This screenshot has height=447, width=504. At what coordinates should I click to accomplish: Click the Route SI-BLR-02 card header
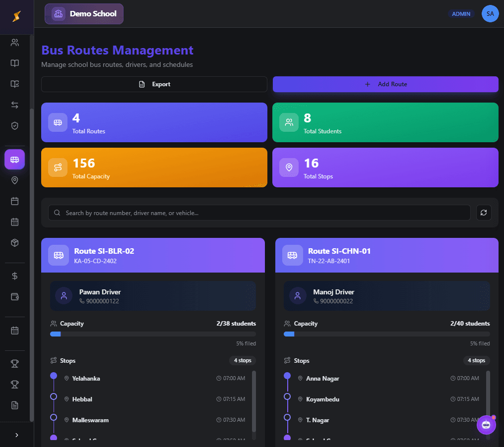coord(153,255)
